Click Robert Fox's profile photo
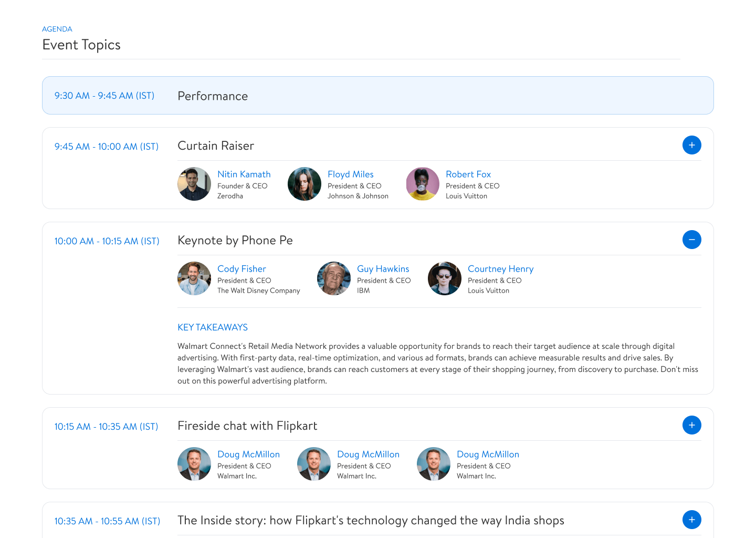This screenshot has height=538, width=756. pos(423,184)
